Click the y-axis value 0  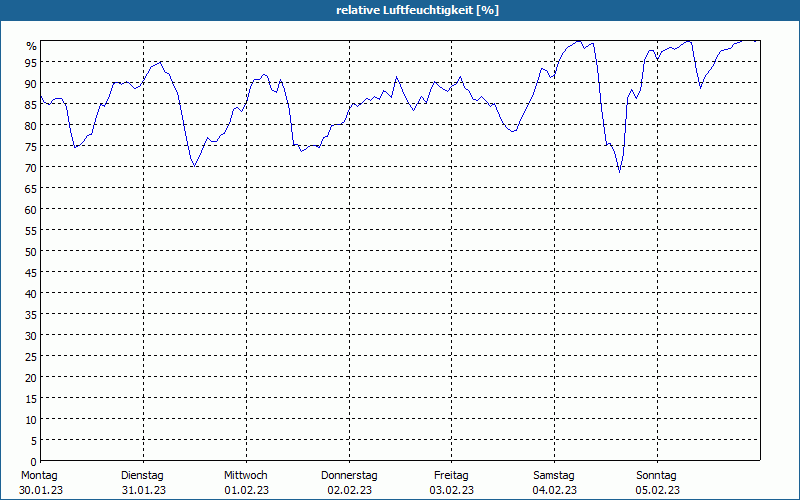tap(34, 462)
